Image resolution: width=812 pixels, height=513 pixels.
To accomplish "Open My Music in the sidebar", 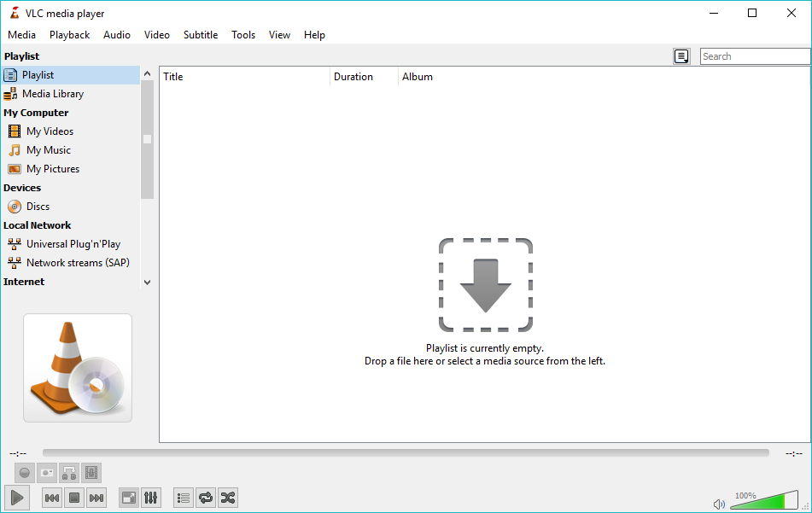I will (x=49, y=150).
